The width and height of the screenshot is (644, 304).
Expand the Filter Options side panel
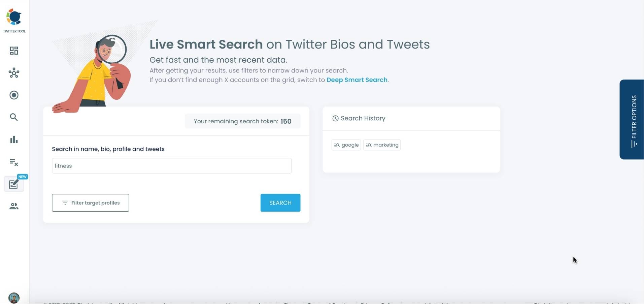(x=632, y=119)
